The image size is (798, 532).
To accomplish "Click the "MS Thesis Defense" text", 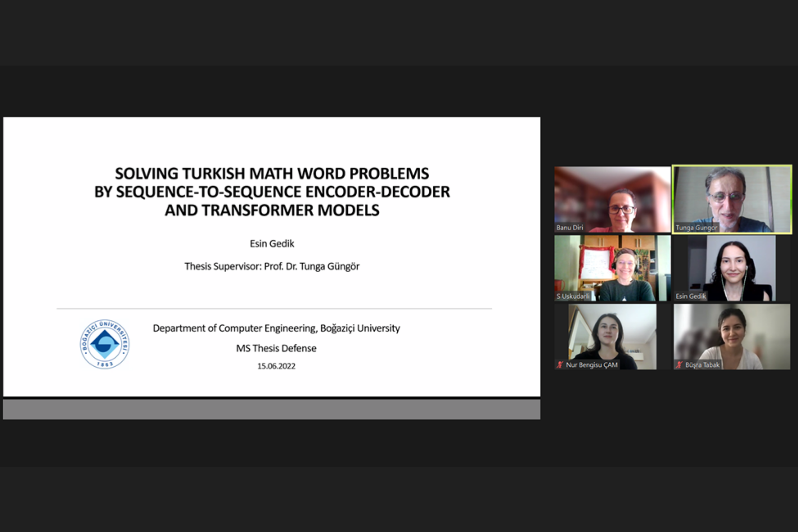I will 276,348.
